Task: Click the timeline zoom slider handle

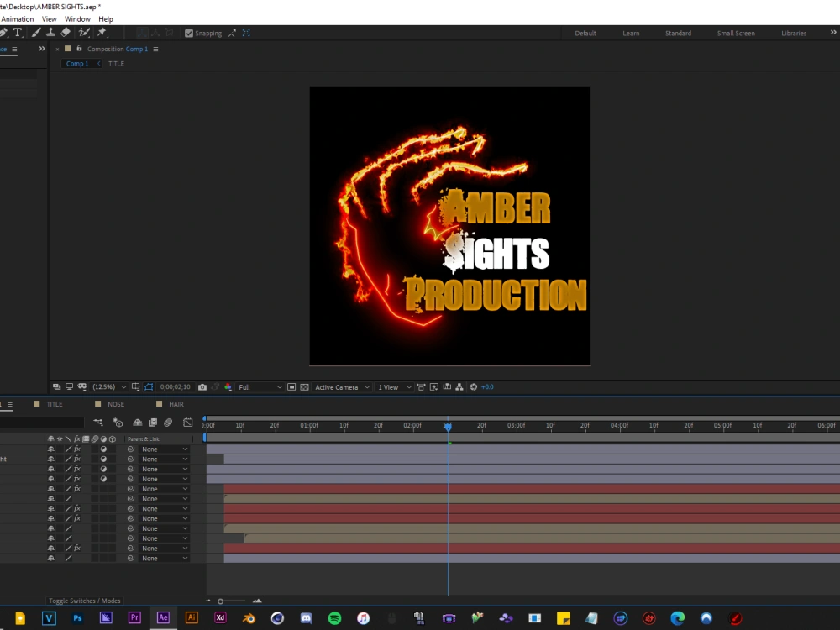Action: click(220, 601)
